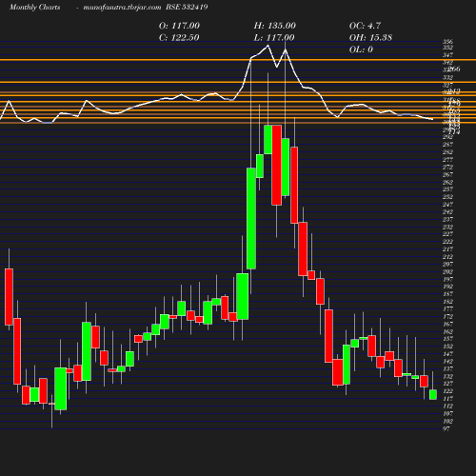Click the 107 price axis label

[x=447, y=413]
